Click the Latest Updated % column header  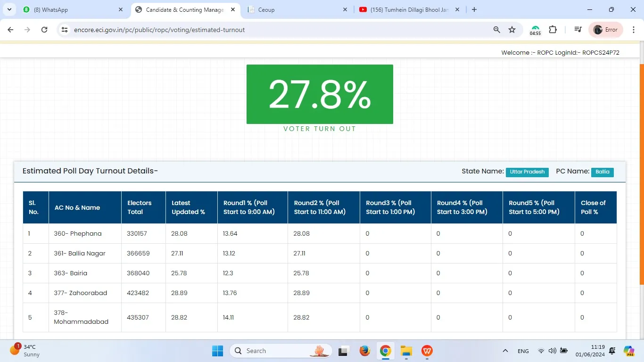tap(191, 207)
